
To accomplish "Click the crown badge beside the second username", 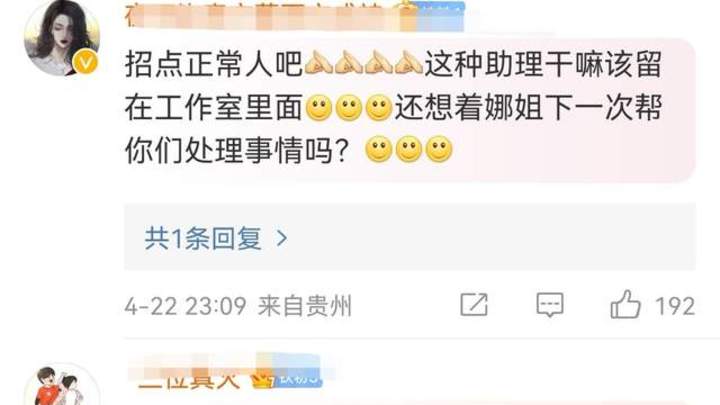I will coord(262,379).
